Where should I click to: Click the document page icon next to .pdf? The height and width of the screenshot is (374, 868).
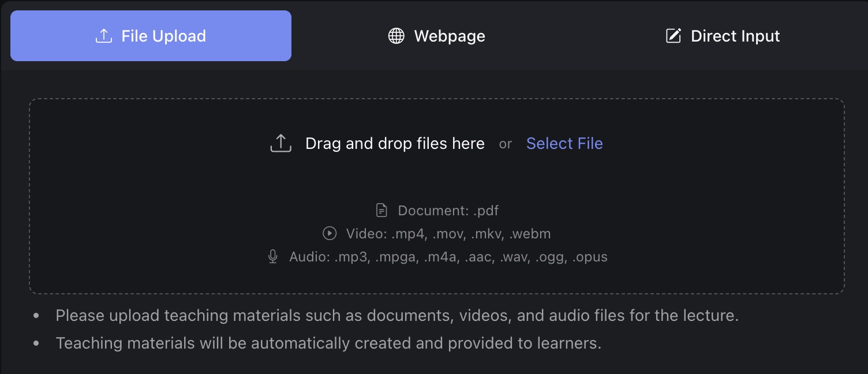click(381, 210)
